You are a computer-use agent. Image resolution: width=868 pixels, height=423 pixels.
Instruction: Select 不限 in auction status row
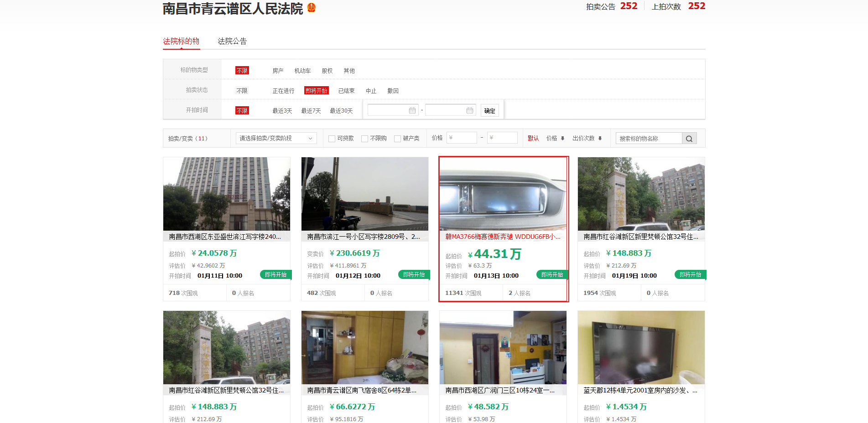click(x=242, y=91)
